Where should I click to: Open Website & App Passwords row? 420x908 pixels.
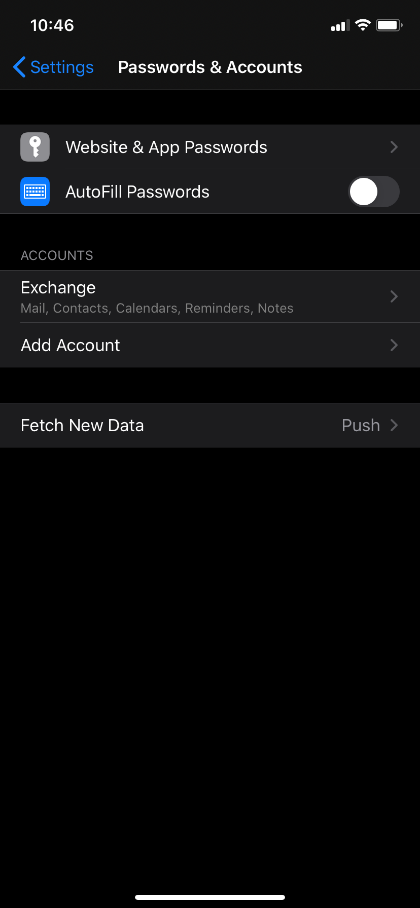210,147
